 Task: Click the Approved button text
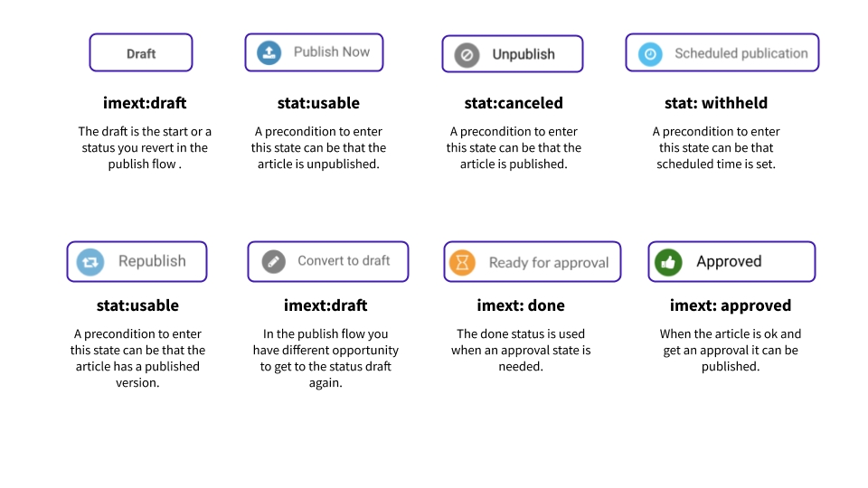729,262
